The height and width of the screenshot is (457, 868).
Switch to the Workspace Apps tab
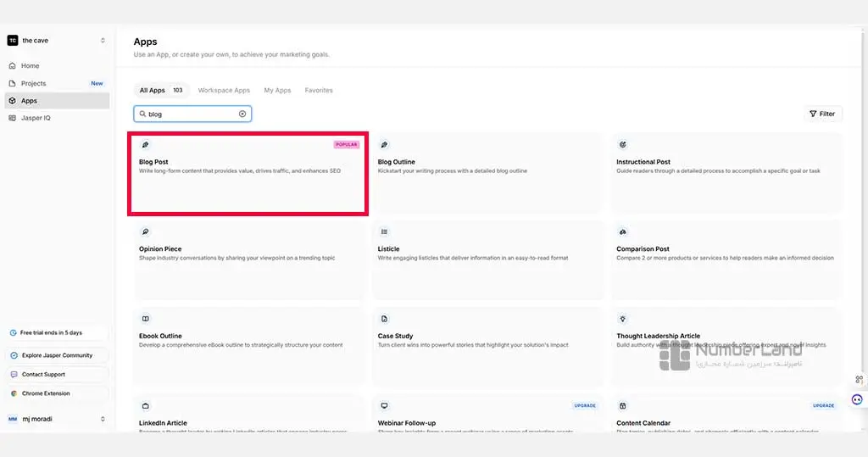224,90
